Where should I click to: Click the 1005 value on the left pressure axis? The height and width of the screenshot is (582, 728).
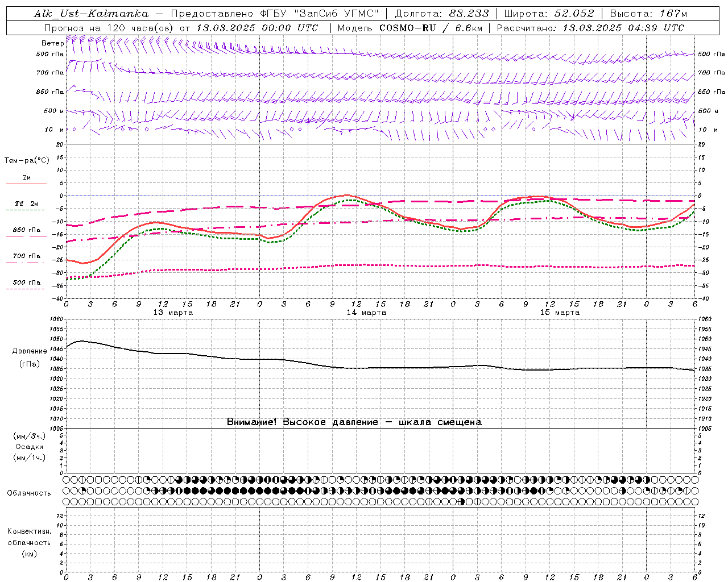(56, 429)
